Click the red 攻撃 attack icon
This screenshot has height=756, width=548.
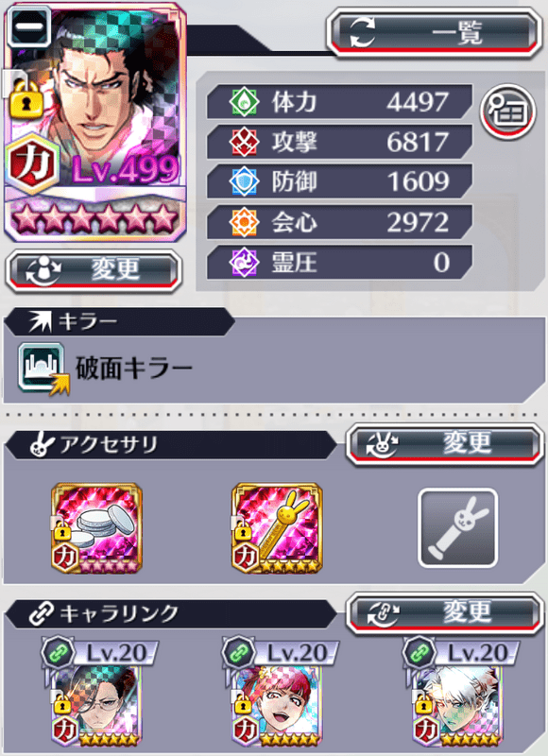(244, 142)
